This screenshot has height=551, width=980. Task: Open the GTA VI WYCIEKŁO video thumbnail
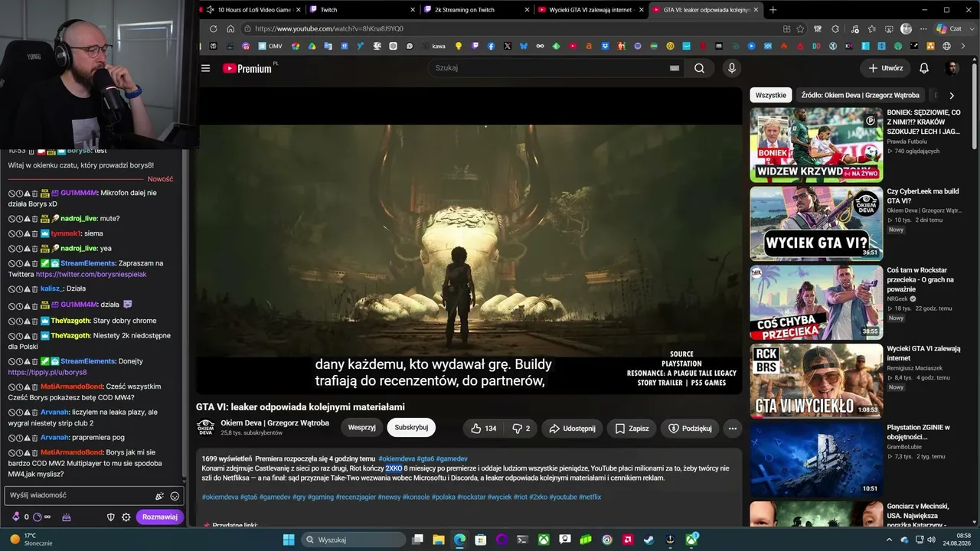pyautogui.click(x=816, y=381)
